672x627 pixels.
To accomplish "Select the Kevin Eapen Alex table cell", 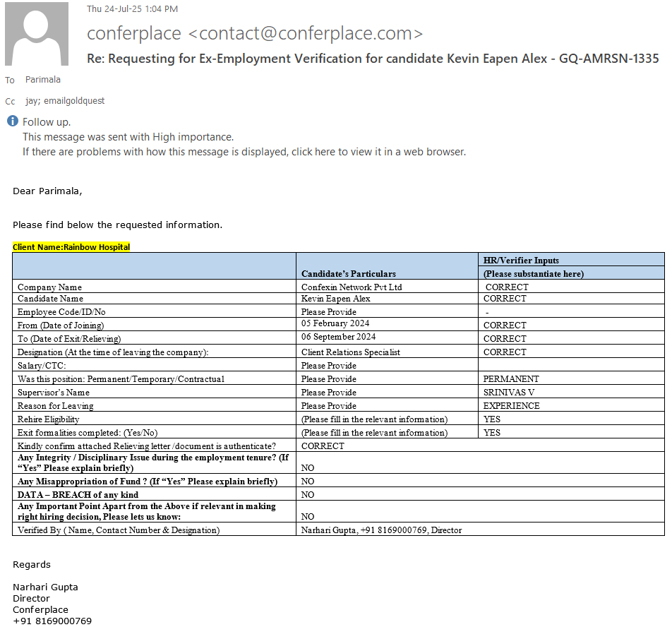I will click(335, 299).
